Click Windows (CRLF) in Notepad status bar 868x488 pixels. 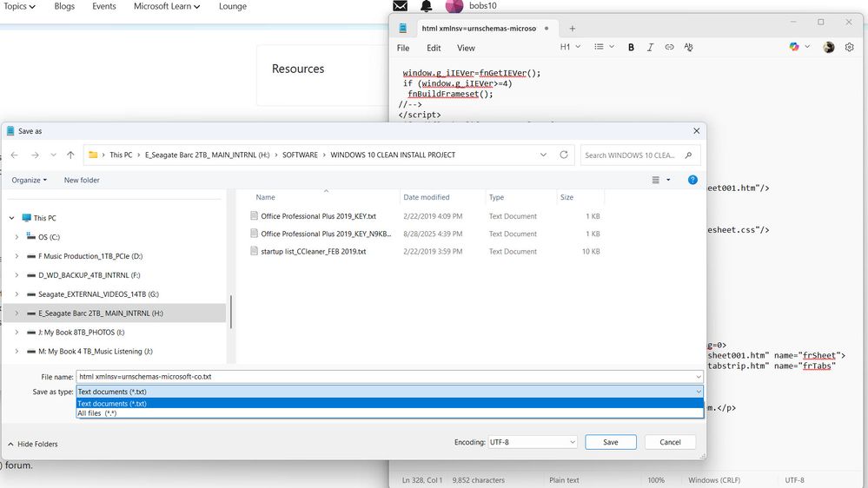[x=714, y=480]
